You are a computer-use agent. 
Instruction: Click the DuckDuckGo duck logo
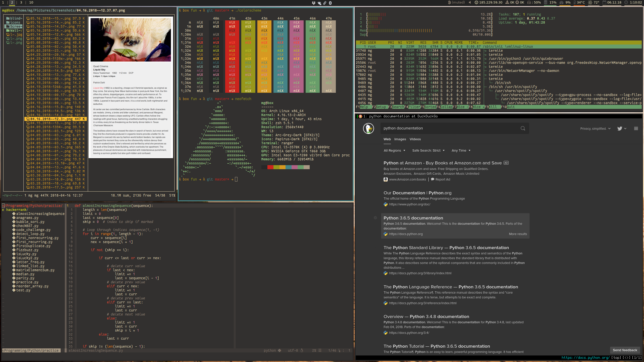coord(368,128)
